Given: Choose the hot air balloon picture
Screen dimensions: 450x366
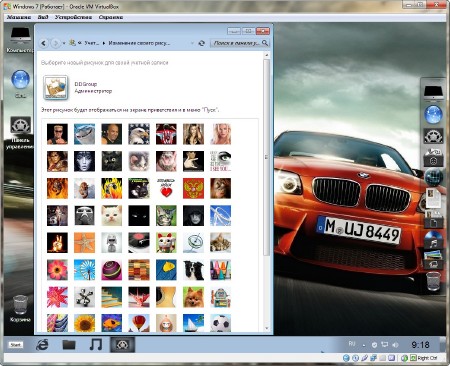Looking at the screenshot, I should coord(139,323).
